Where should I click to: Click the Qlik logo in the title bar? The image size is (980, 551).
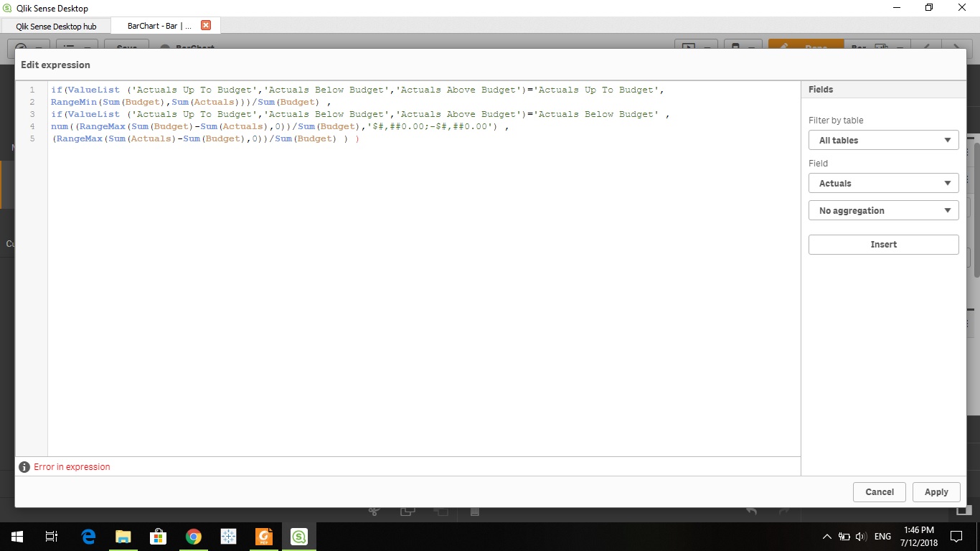pos(7,8)
